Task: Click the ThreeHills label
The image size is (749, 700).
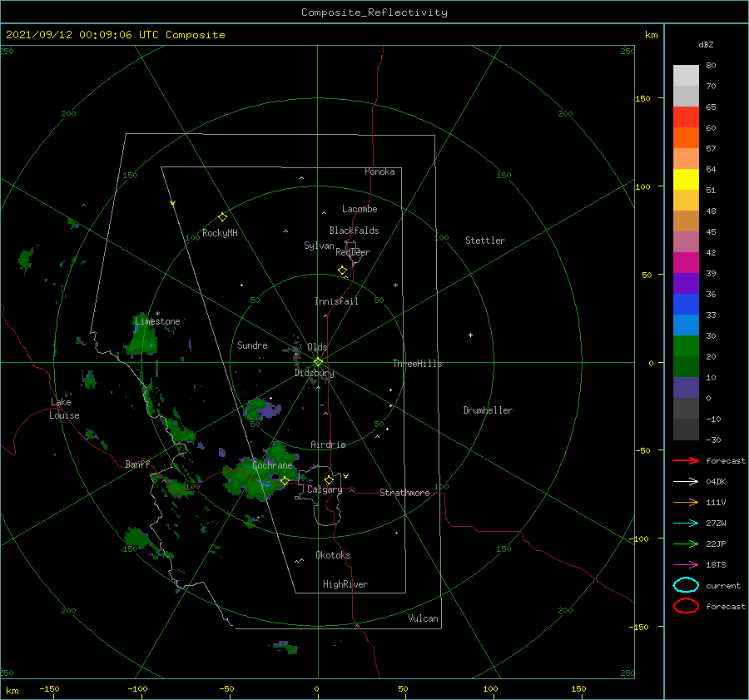Action: pos(418,364)
